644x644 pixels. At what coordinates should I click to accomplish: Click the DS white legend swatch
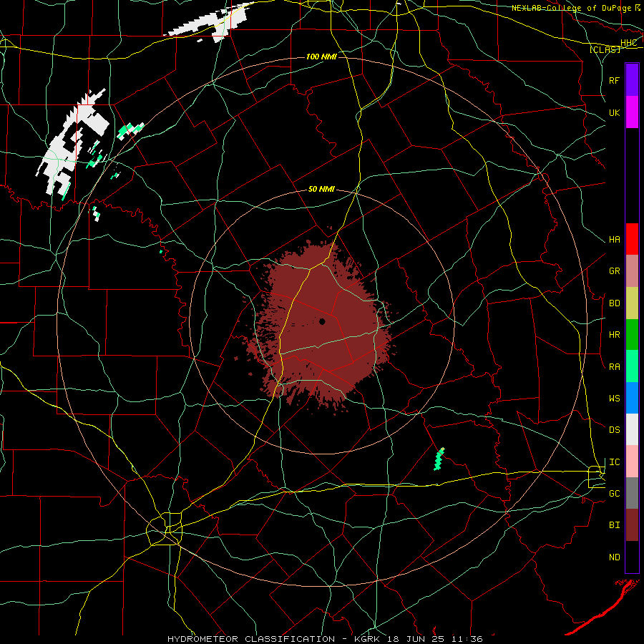632,429
